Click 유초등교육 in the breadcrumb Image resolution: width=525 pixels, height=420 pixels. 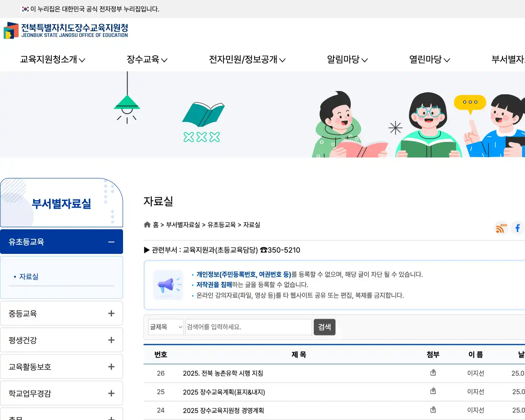[221, 225]
